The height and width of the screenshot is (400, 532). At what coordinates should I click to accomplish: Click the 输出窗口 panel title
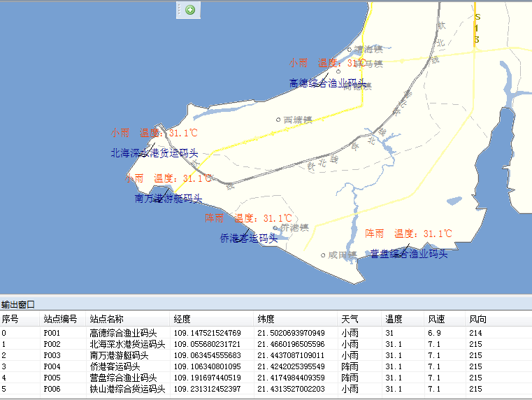(x=18, y=305)
